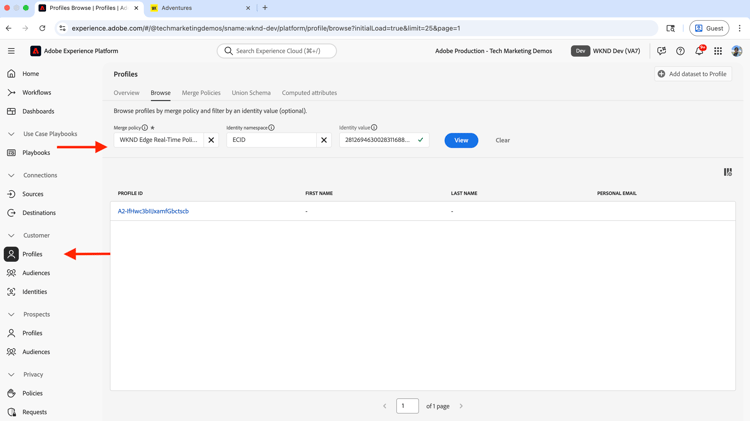Screen dimensions: 750x421
Task: Collapse the Customer section
Action: point(11,235)
